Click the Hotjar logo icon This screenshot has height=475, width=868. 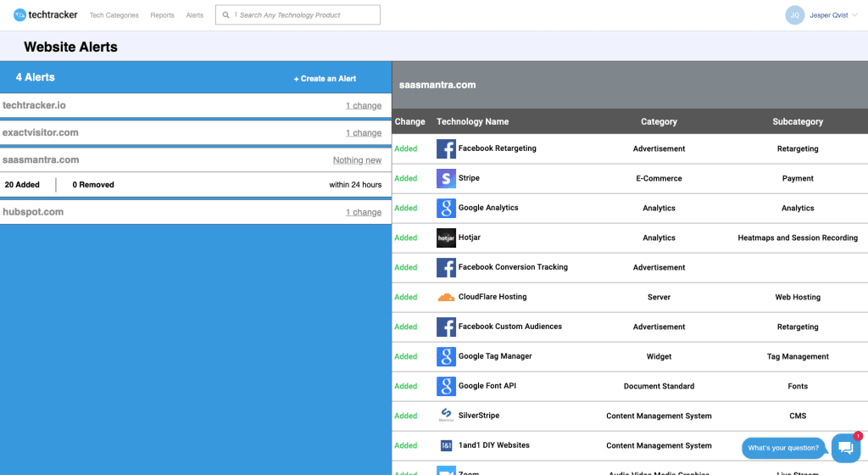446,238
